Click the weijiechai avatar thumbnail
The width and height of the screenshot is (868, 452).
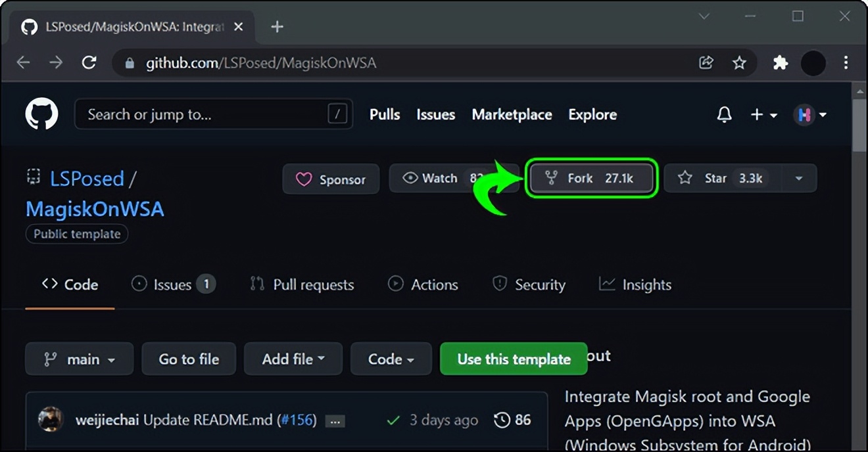click(x=51, y=420)
